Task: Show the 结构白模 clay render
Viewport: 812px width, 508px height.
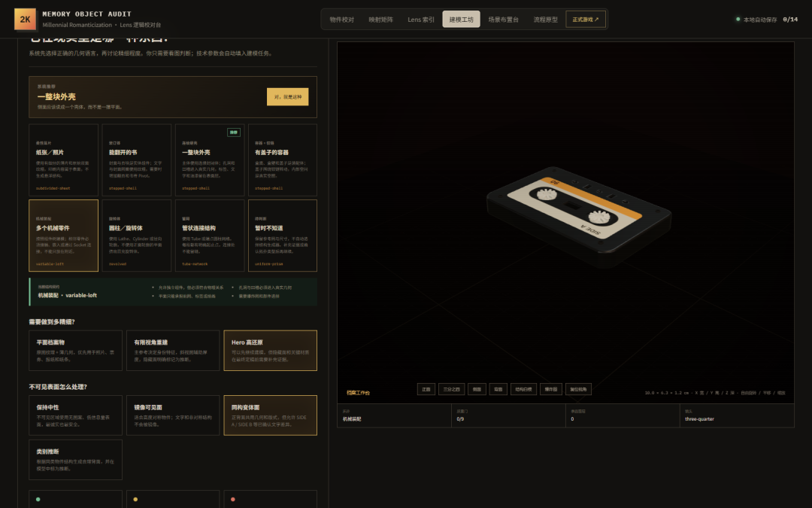Action: click(x=523, y=389)
